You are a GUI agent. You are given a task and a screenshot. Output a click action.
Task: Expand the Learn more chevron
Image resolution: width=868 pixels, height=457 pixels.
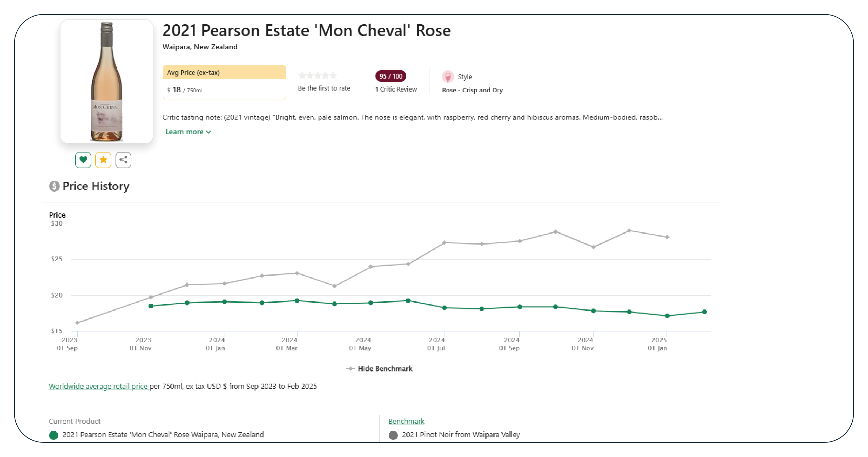208,132
